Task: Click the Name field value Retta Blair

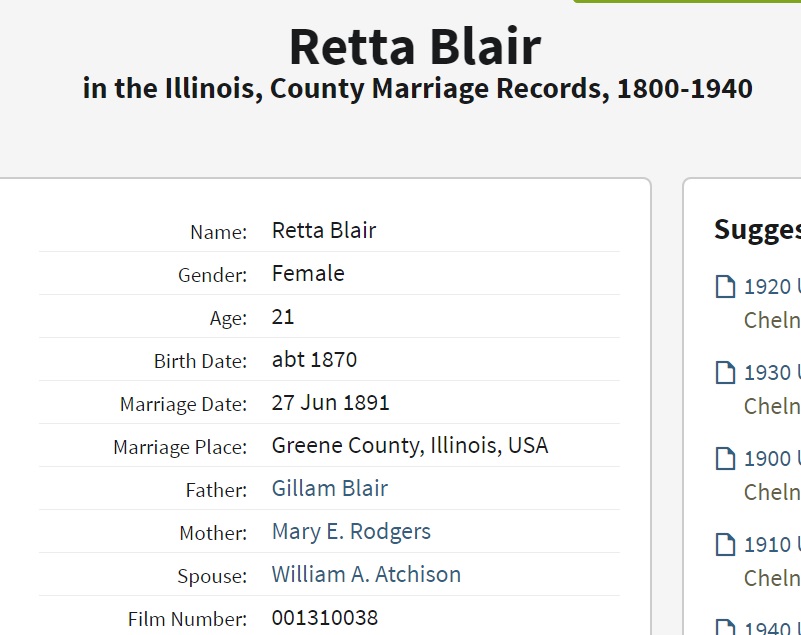Action: [324, 231]
